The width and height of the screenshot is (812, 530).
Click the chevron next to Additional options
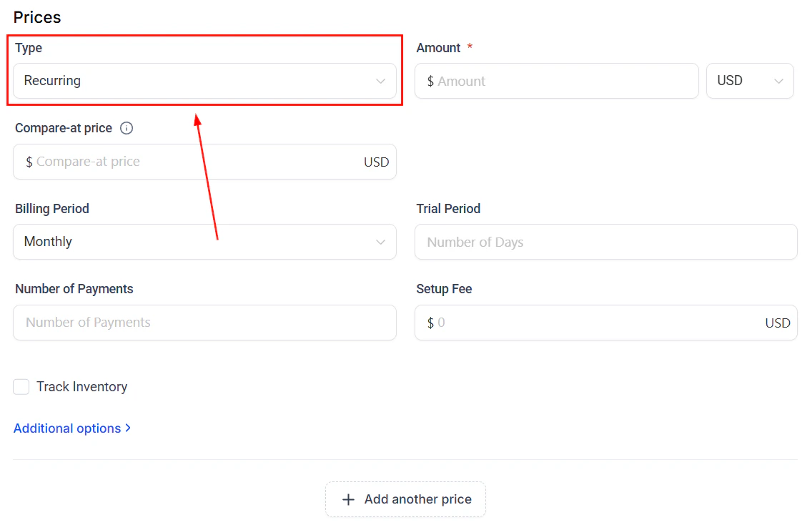[129, 428]
